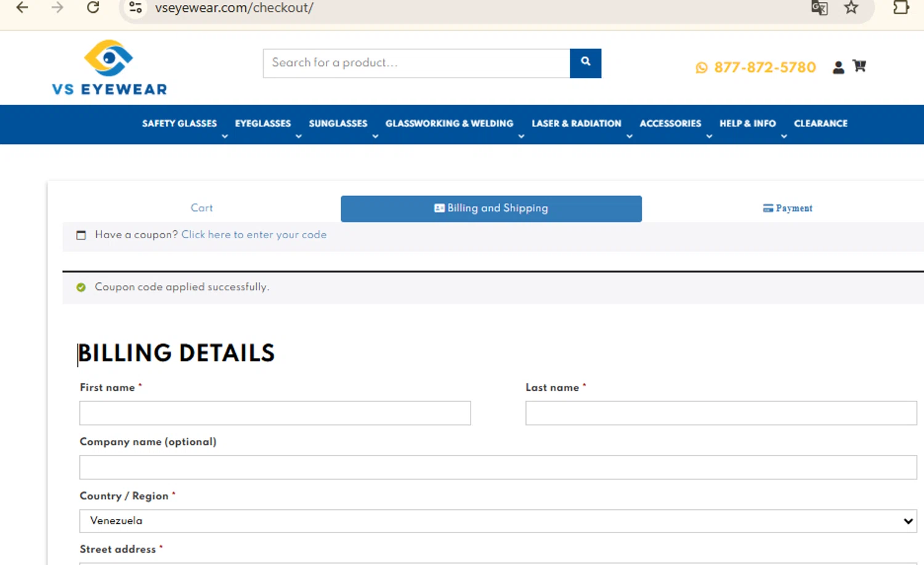Viewport: 924px width, 565px height.
Task: Expand the Help & Info chevron
Action: [784, 136]
